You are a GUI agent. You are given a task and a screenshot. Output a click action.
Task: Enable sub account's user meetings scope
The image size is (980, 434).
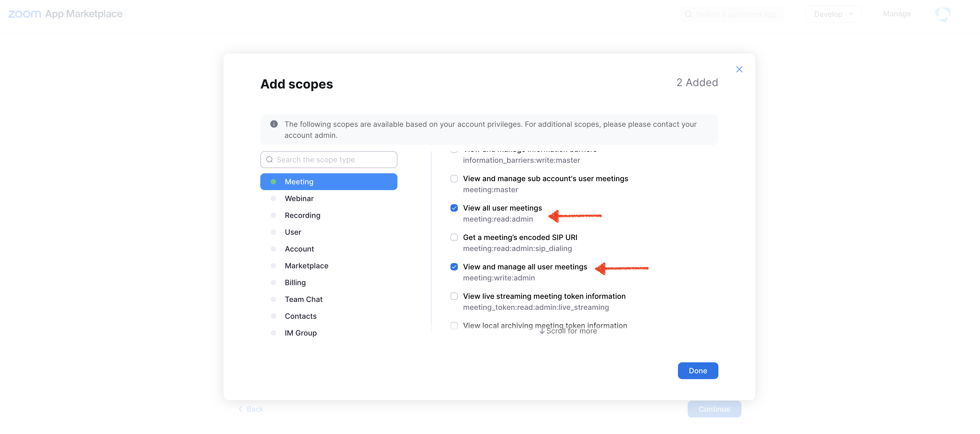(x=454, y=179)
